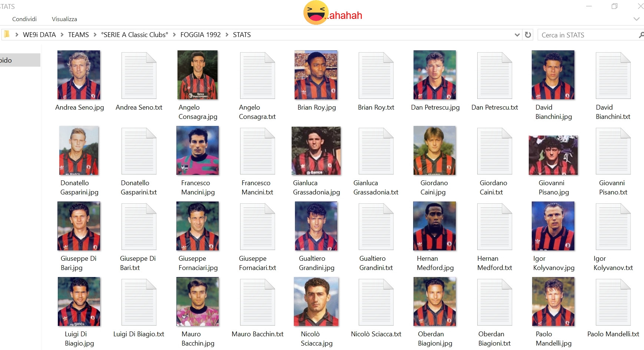Click the refresh button beside address bar
The height and width of the screenshot is (350, 644).
tap(528, 35)
